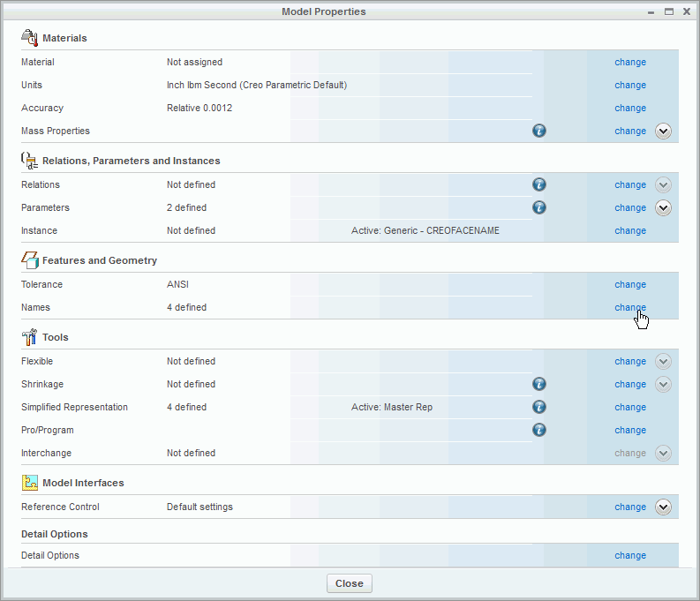Viewport: 700px width, 601px height.
Task: Click change link for Names
Action: click(630, 308)
